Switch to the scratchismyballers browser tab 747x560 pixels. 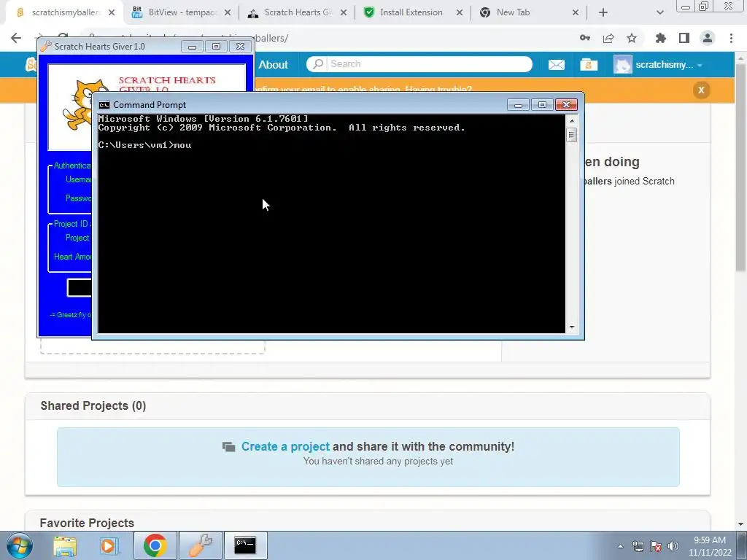pyautogui.click(x=64, y=13)
